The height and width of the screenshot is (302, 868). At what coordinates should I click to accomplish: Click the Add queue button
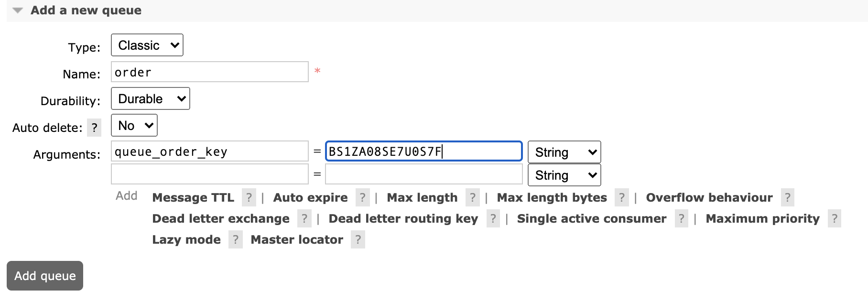[45, 276]
